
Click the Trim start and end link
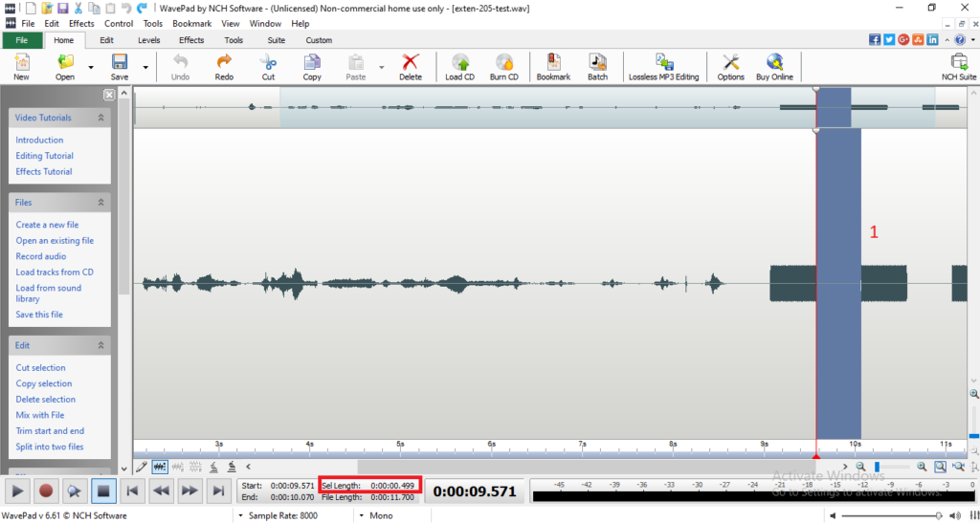tap(50, 431)
